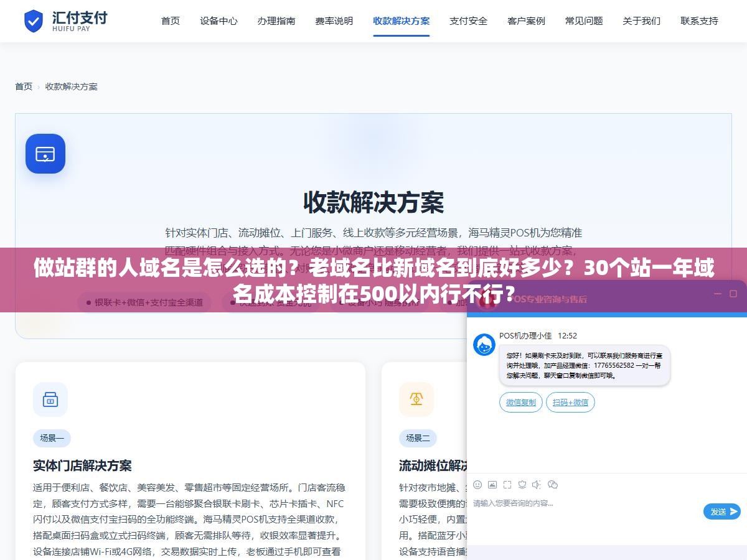
Task: Open the 首页 nav menu item
Action: click(x=171, y=21)
